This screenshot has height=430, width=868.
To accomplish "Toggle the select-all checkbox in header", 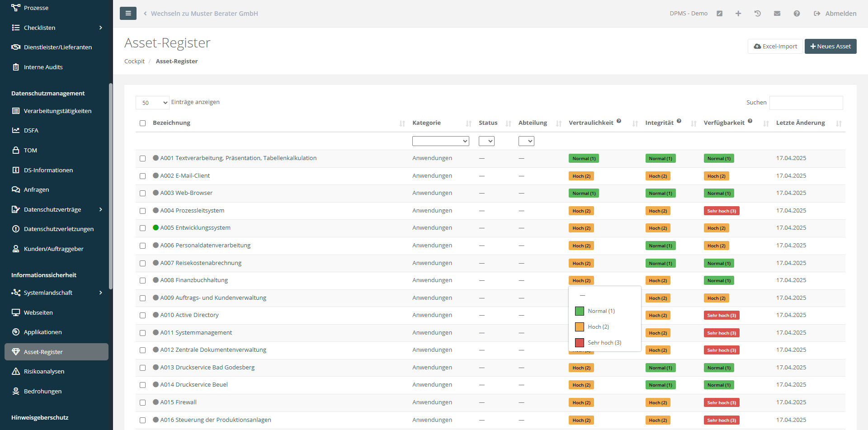I will [142, 123].
